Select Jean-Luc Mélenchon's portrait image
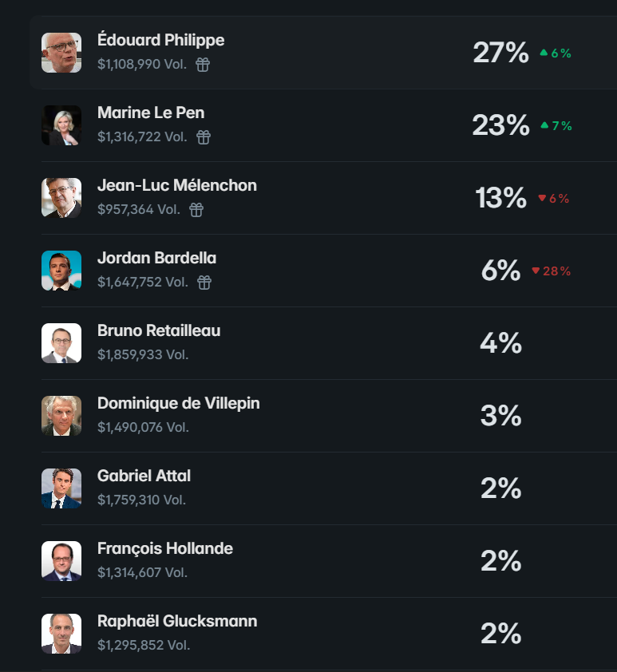Viewport: 617px width, 672px height. 61,198
